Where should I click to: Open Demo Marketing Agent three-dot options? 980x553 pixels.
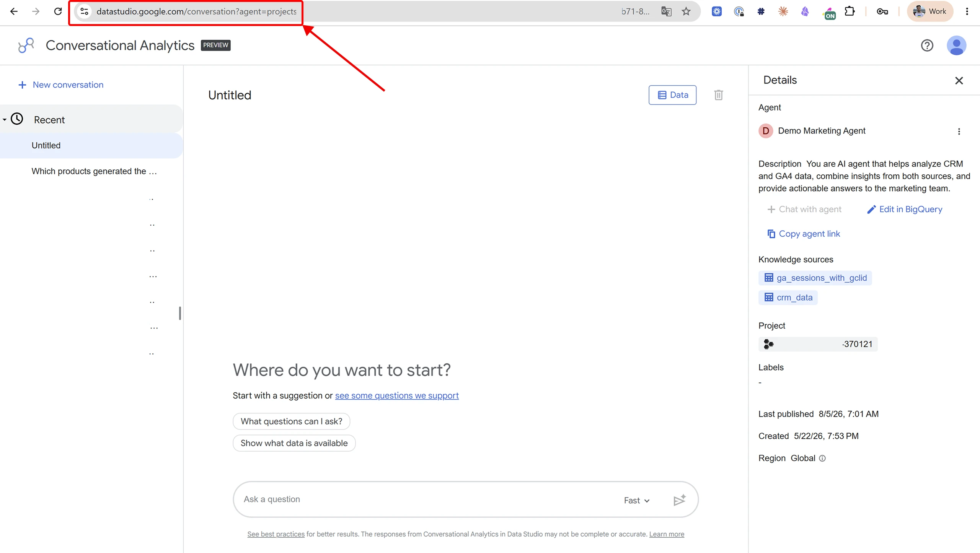(959, 132)
